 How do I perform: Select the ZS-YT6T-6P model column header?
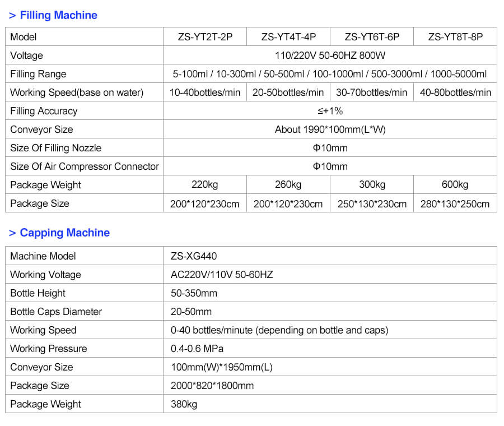372,37
